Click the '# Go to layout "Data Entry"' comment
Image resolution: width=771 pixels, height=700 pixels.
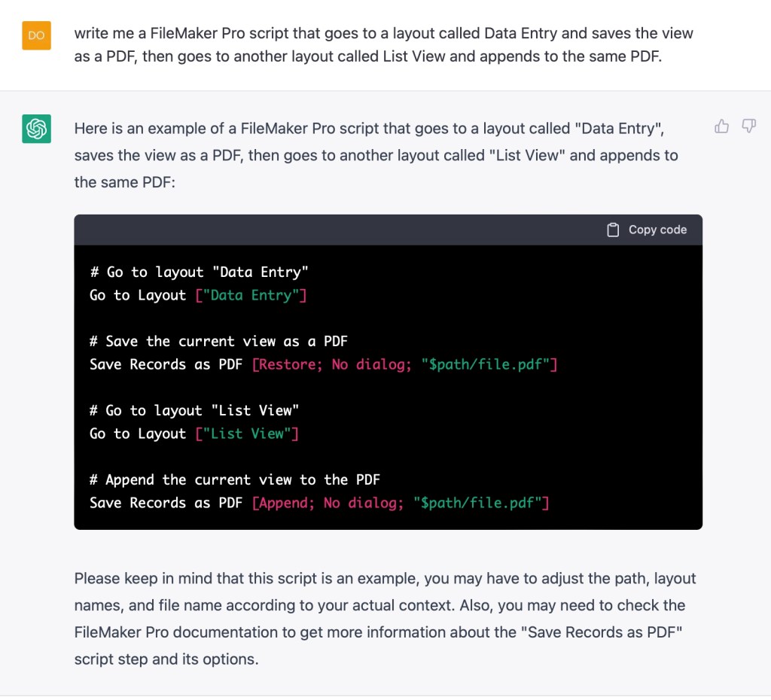[x=199, y=272]
